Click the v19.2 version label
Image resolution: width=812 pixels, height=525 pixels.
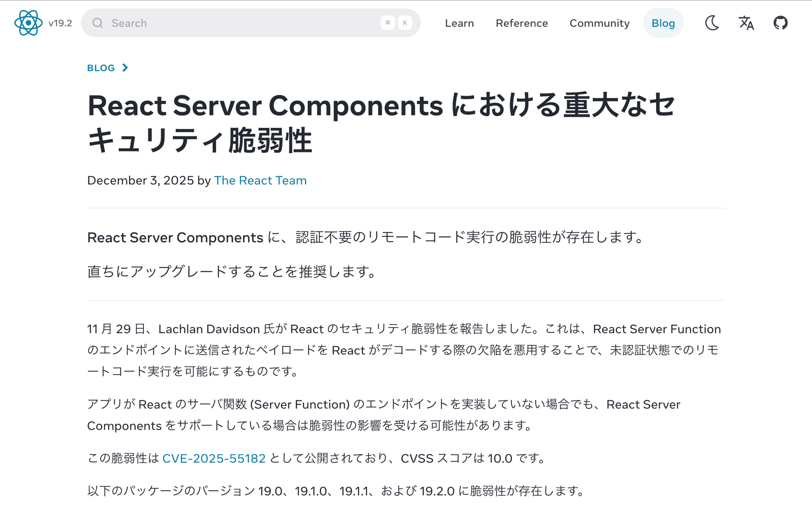coord(60,23)
